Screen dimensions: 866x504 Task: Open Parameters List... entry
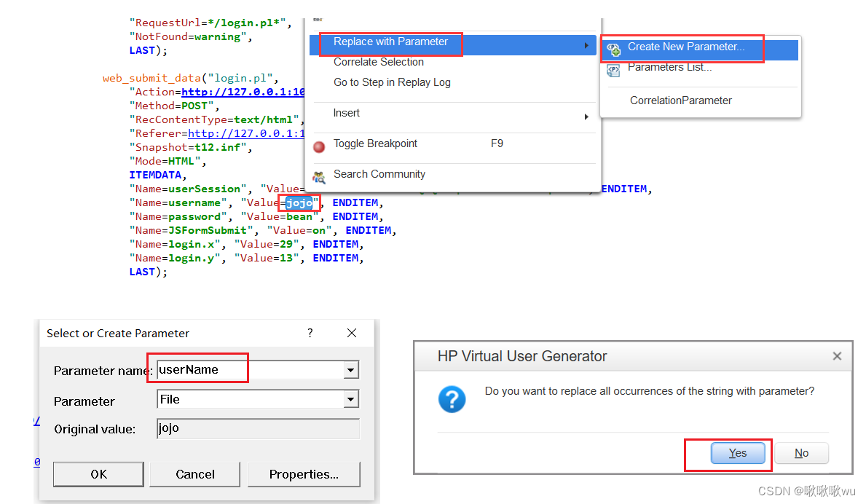click(669, 67)
